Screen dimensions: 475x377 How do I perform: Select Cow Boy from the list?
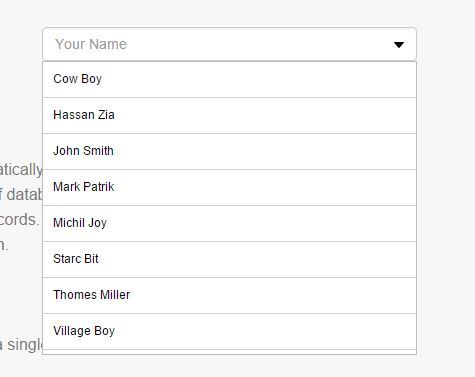[x=229, y=80]
